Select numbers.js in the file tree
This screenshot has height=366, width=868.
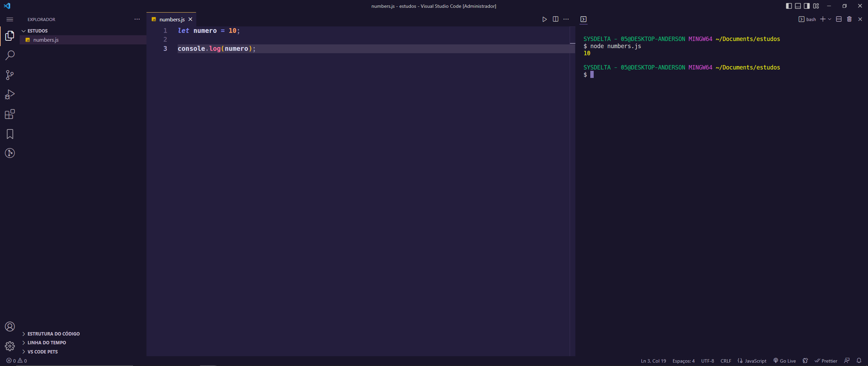(x=83, y=40)
